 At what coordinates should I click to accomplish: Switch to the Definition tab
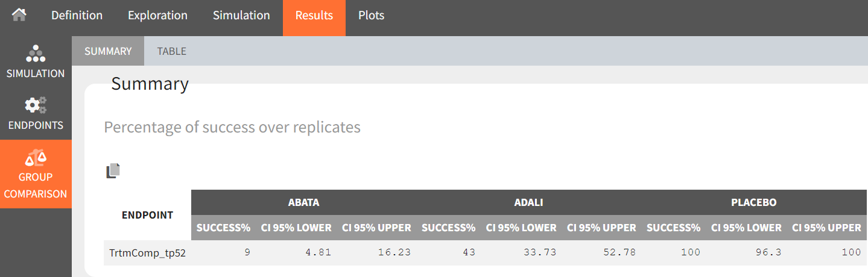point(77,15)
